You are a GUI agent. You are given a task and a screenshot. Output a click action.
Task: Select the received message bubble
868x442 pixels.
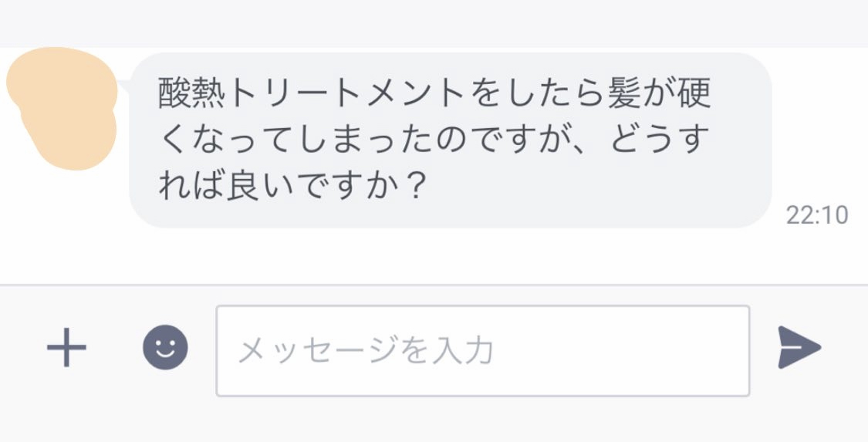point(451,140)
